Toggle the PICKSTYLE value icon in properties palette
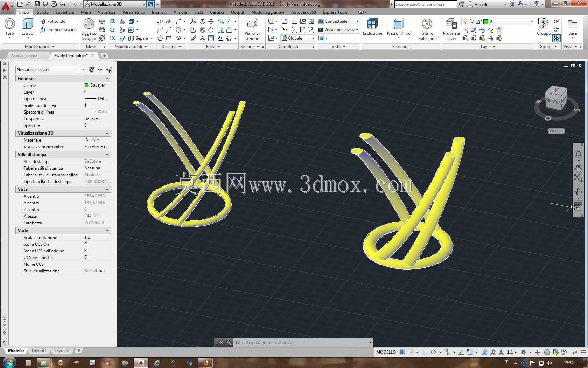588x368 pixels. pyautogui.click(x=91, y=70)
